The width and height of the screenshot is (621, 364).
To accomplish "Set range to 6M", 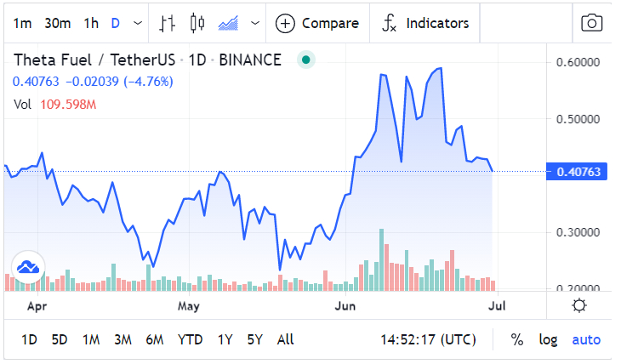I will coord(155,339).
